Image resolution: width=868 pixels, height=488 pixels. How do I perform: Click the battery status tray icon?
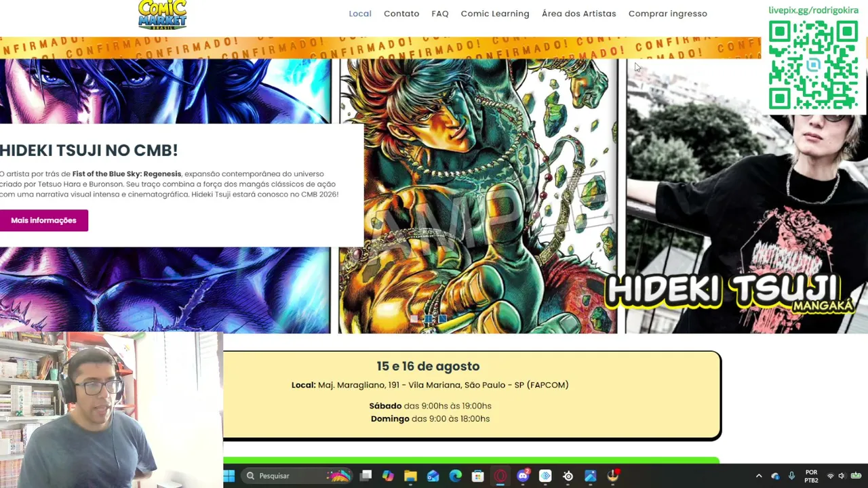(856, 476)
